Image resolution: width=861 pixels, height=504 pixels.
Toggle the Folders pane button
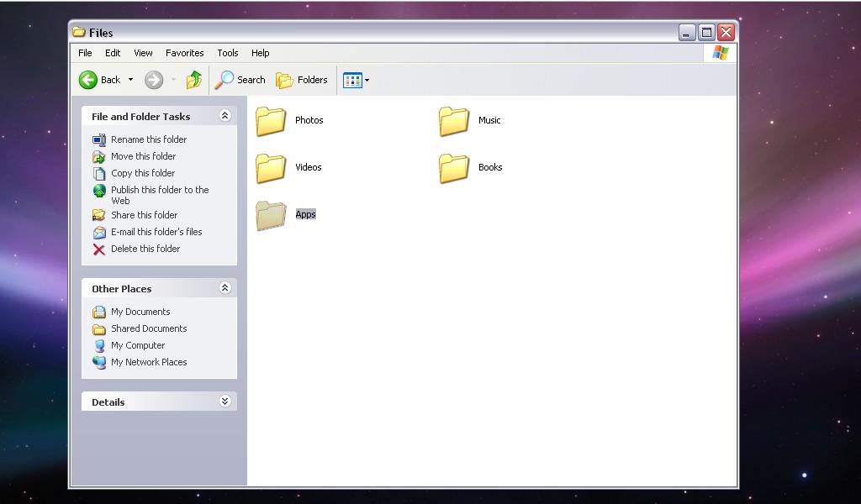[302, 80]
